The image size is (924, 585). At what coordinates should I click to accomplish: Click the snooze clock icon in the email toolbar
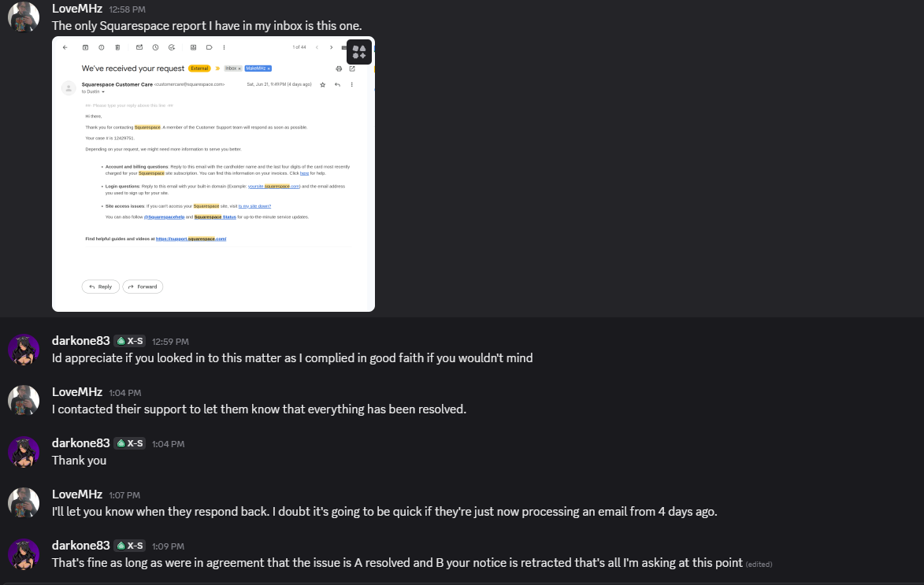point(155,48)
